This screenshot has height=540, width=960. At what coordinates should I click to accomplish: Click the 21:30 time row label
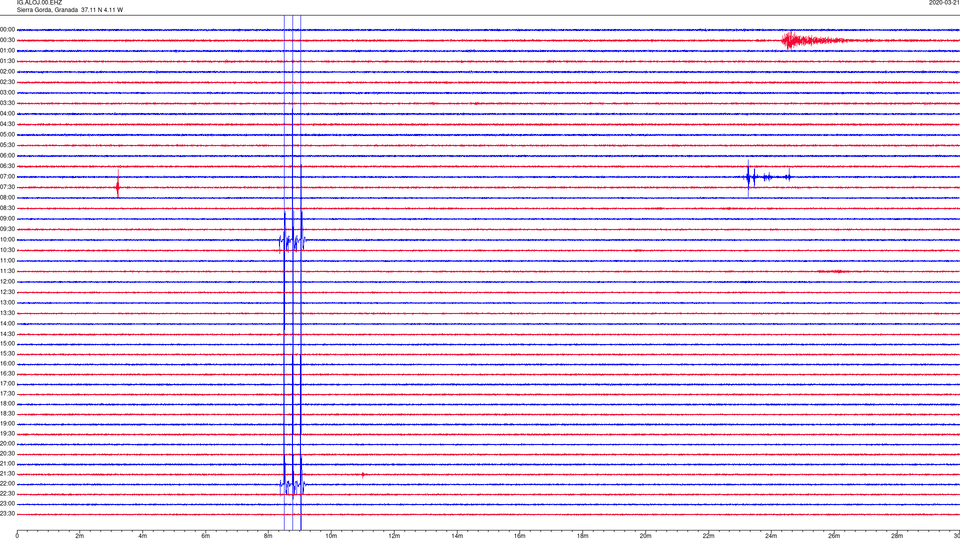pyautogui.click(x=7, y=474)
